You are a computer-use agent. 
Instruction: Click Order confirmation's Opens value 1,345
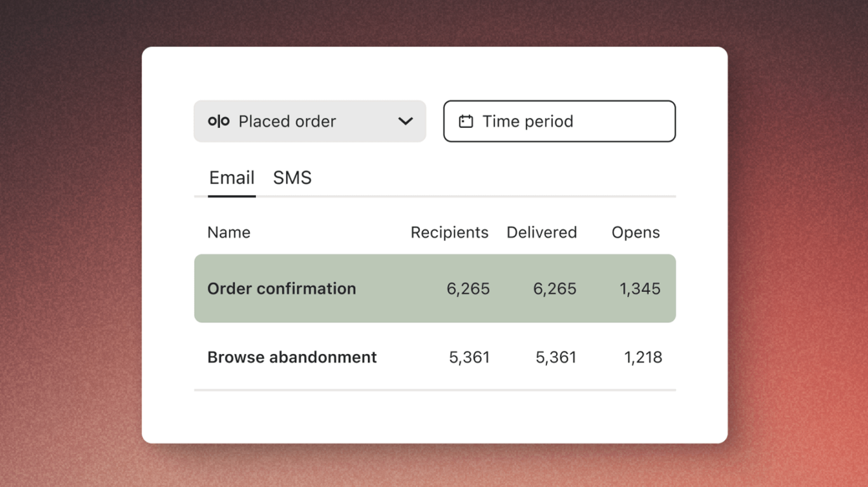point(639,288)
